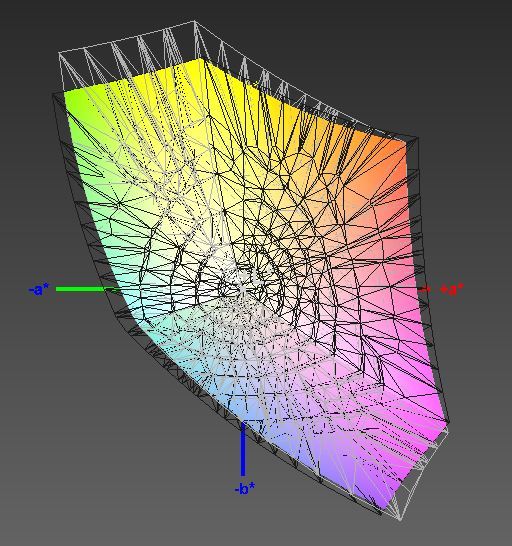Click the -a* axis label

(39, 289)
